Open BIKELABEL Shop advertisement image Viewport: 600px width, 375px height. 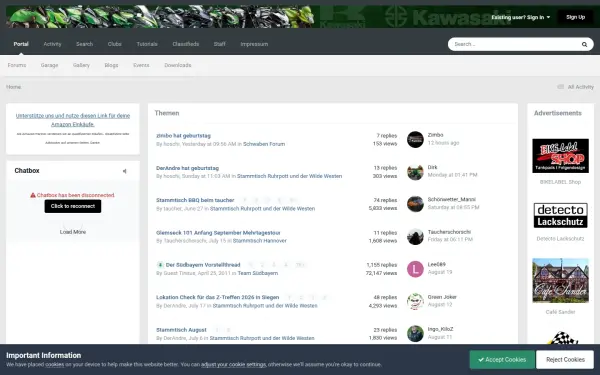(560, 156)
